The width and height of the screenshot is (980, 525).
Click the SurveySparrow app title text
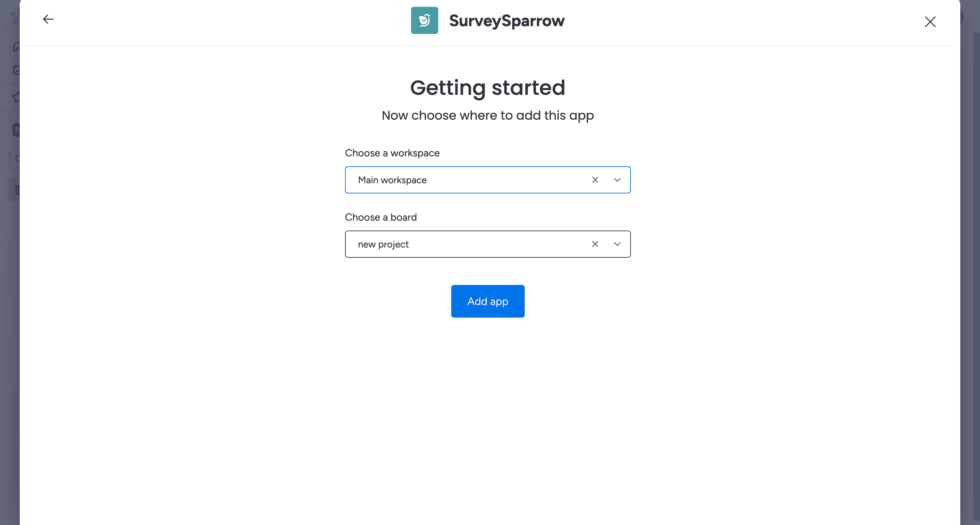[506, 20]
